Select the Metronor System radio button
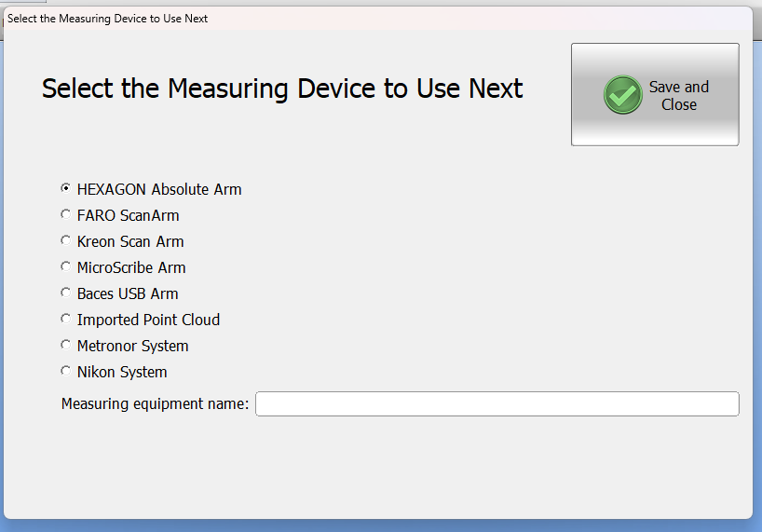The image size is (762, 532). point(65,345)
